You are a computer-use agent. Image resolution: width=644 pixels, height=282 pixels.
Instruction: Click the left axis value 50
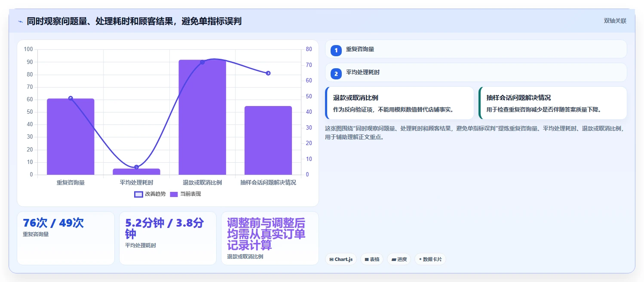30,112
